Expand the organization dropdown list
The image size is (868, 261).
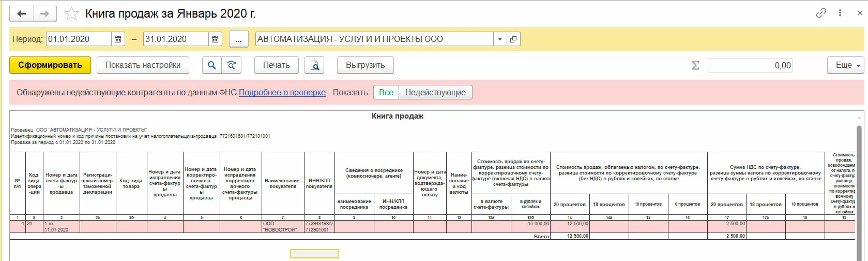[500, 39]
